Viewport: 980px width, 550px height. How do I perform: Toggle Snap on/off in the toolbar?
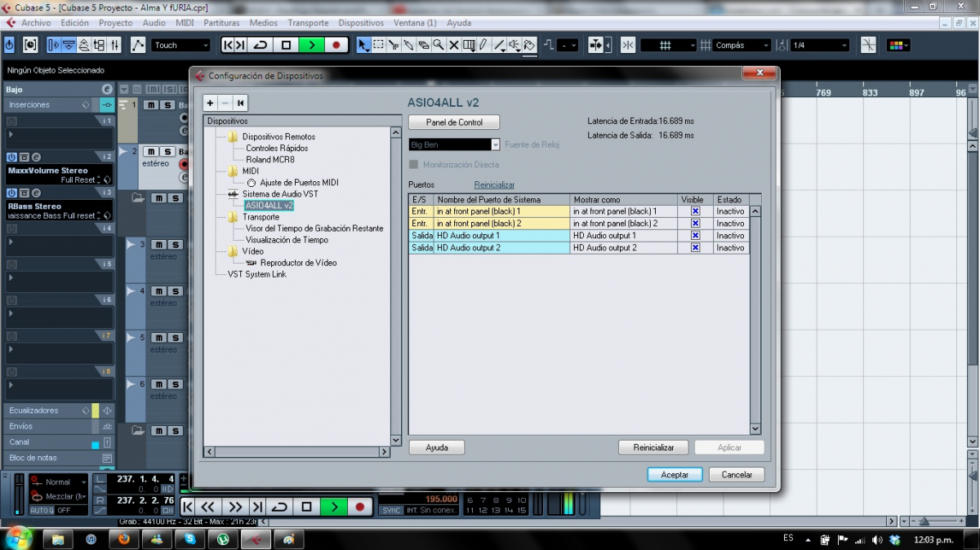click(x=628, y=45)
